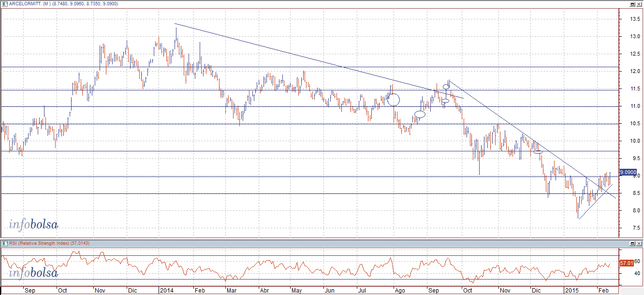The width and height of the screenshot is (644, 295).
Task: Click the 13.5 price axis label
Action: (x=635, y=19)
